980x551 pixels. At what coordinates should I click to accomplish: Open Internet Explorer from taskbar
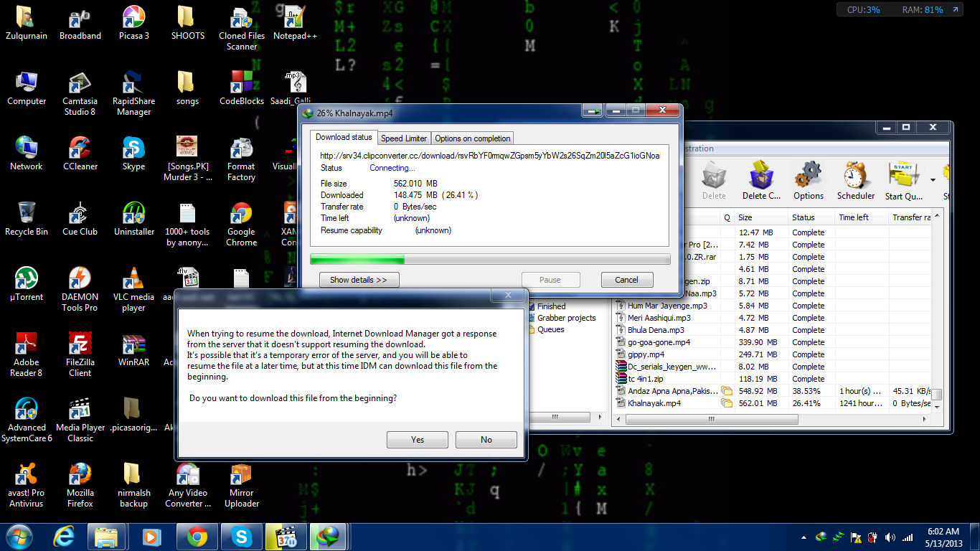coord(64,537)
